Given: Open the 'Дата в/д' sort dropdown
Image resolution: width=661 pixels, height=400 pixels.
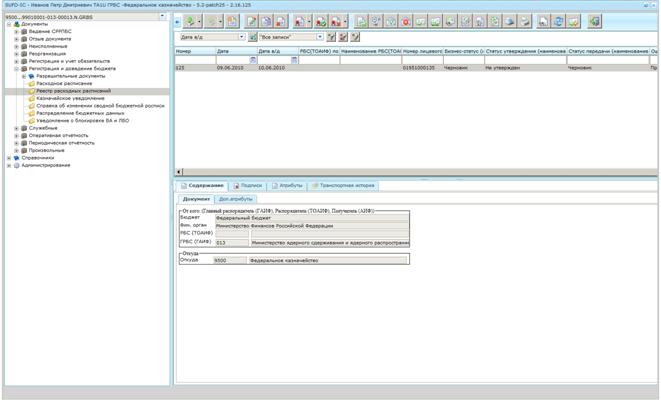Looking at the screenshot, I should click(242, 37).
